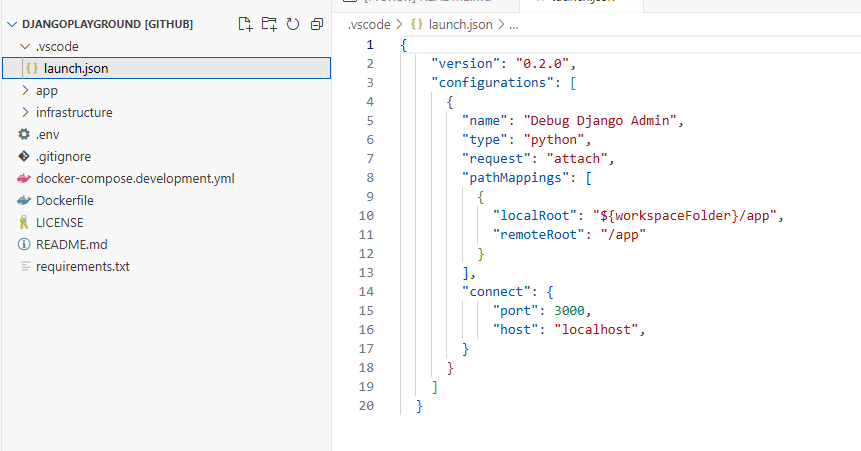Collapse all folders in explorer
This screenshot has width=861, height=451.
317,24
